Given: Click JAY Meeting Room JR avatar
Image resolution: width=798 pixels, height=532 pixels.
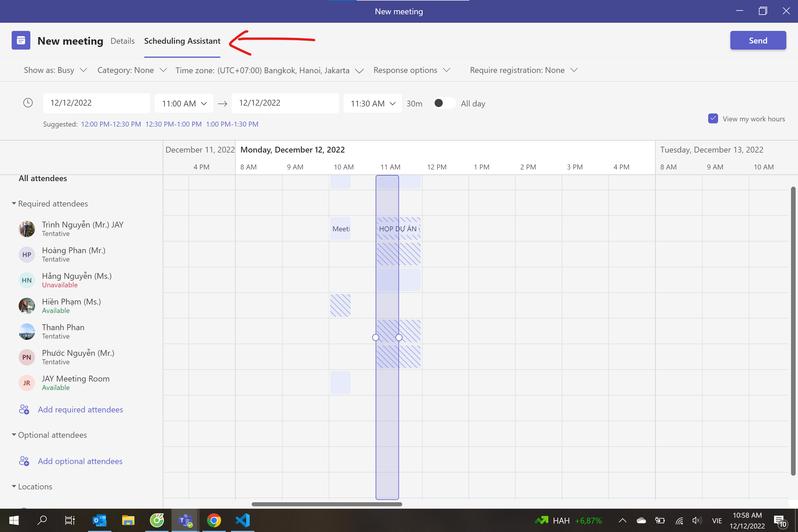Looking at the screenshot, I should pos(27,383).
